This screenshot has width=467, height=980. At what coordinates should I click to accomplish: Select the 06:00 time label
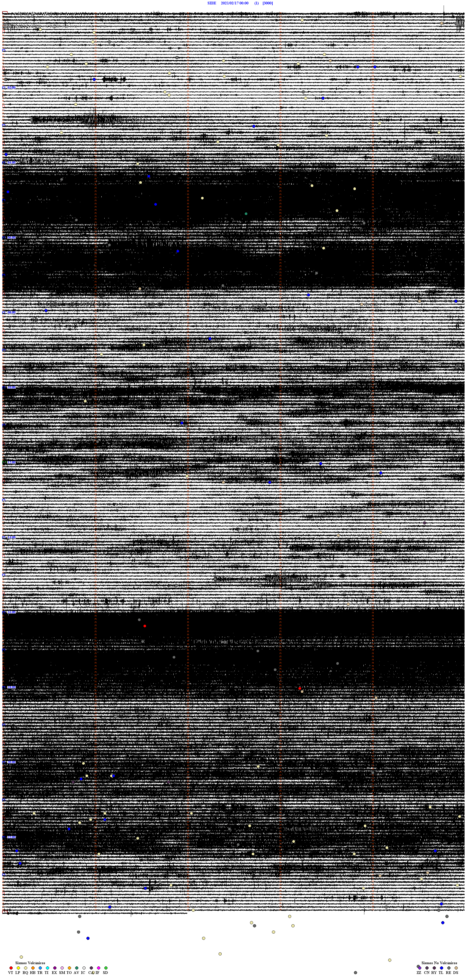pos(11,238)
